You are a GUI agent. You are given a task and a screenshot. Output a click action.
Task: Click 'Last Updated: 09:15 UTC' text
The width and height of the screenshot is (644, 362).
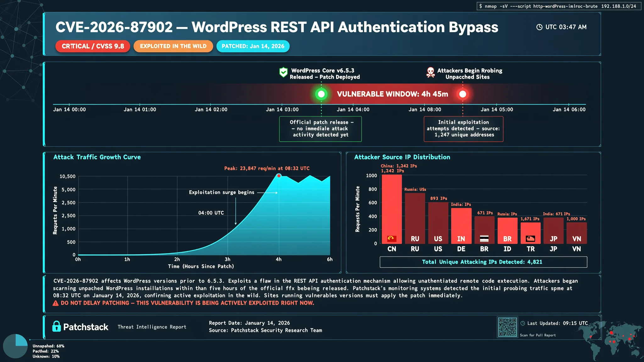[558, 323]
